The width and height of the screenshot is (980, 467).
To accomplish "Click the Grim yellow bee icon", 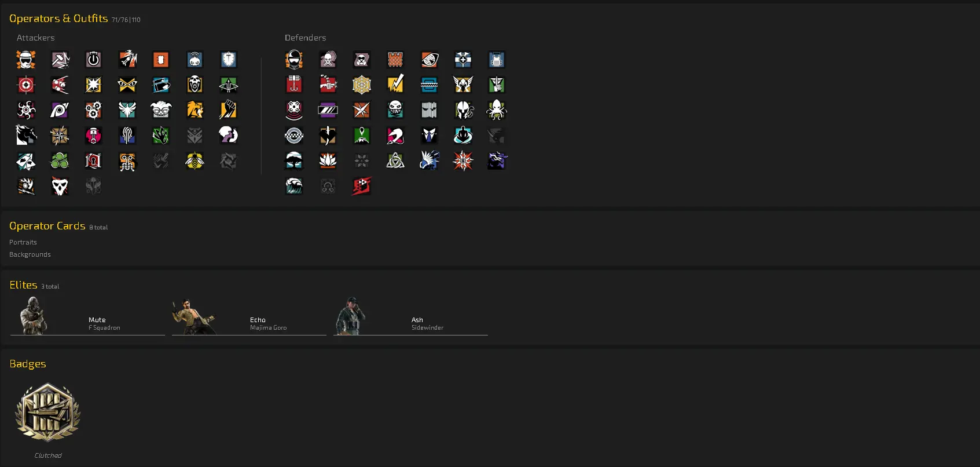I will [194, 160].
